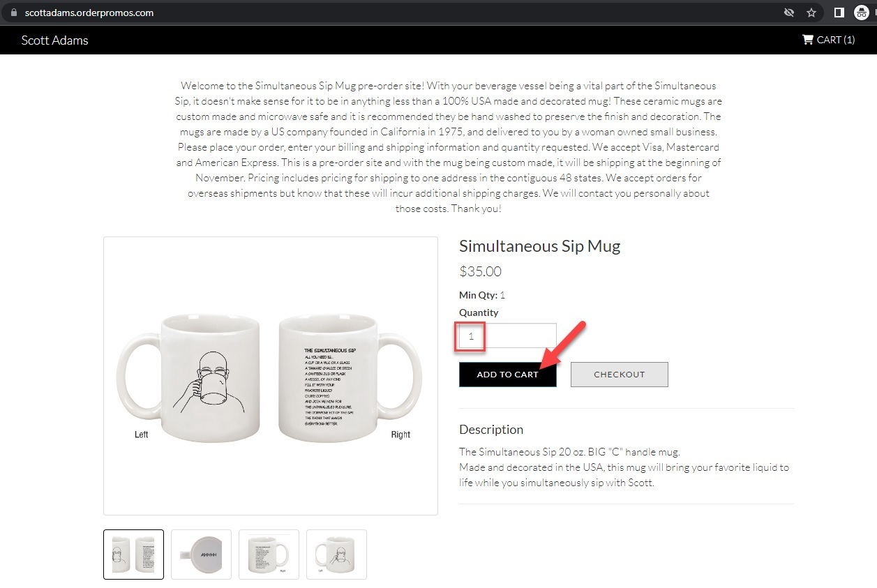Bookmark page with the star icon
Viewport: 877px width, 588px height.
811,13
